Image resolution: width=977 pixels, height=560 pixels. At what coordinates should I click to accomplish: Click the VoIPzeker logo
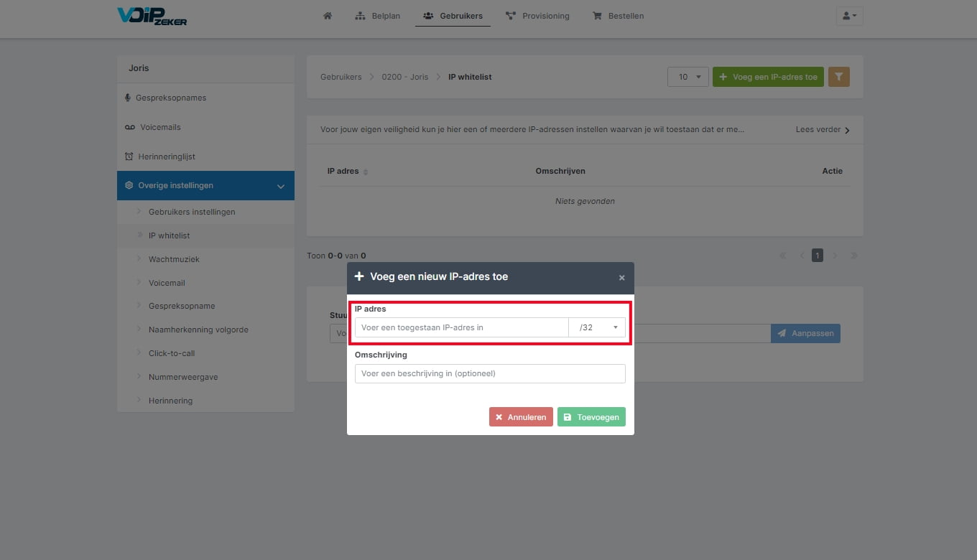(152, 16)
